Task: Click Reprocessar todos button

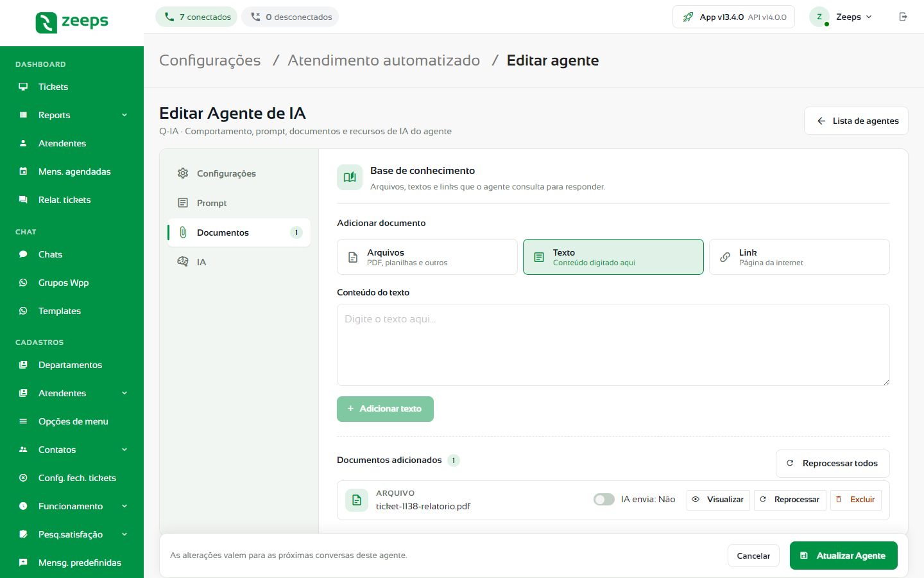Action: [x=833, y=463]
